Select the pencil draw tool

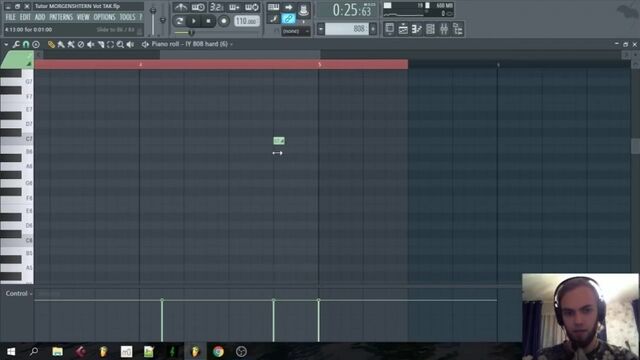pyautogui.click(x=51, y=44)
